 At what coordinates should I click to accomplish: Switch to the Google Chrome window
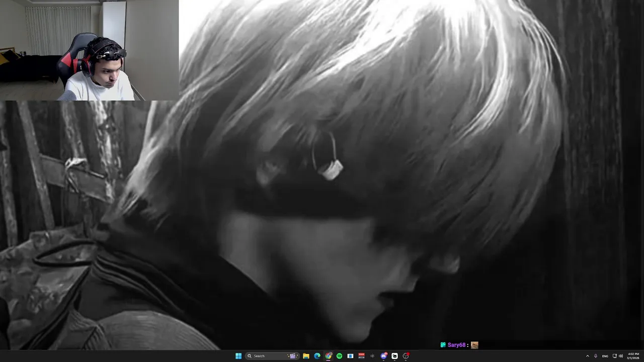[x=328, y=356]
